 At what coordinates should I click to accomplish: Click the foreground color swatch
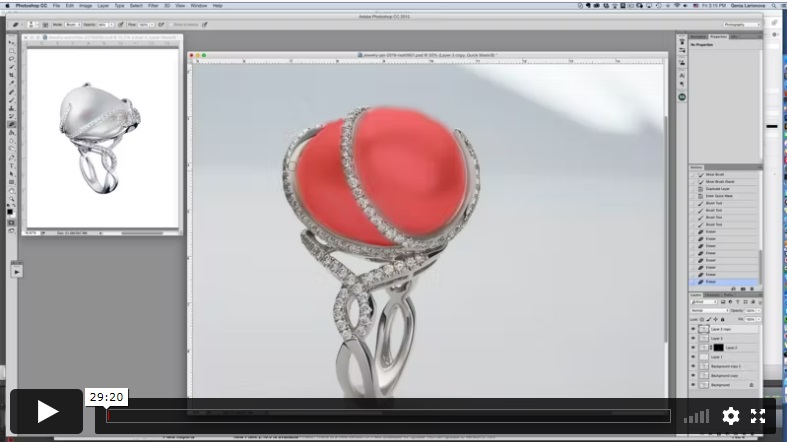point(10,212)
